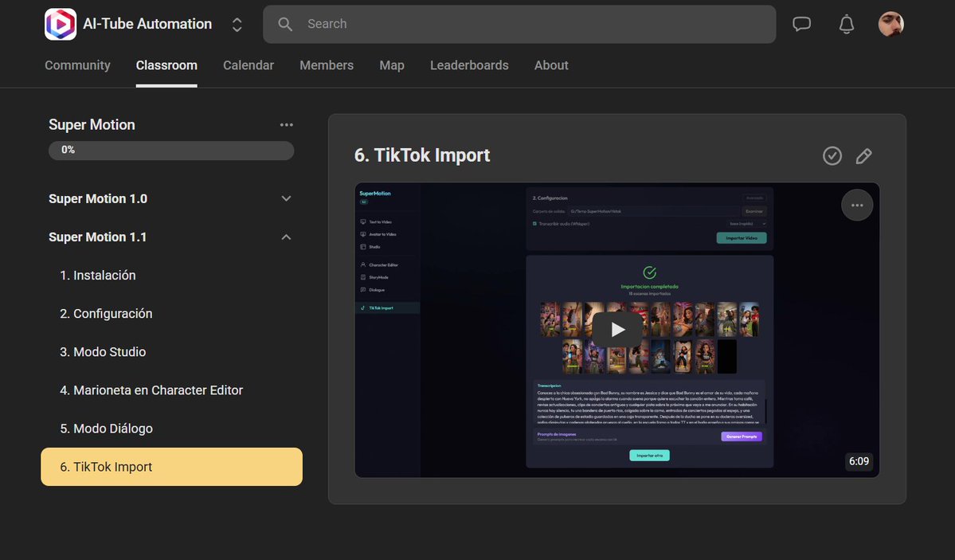Screen dimensions: 955x560
Task: Open lesson 2. Configuración
Action: (106, 314)
